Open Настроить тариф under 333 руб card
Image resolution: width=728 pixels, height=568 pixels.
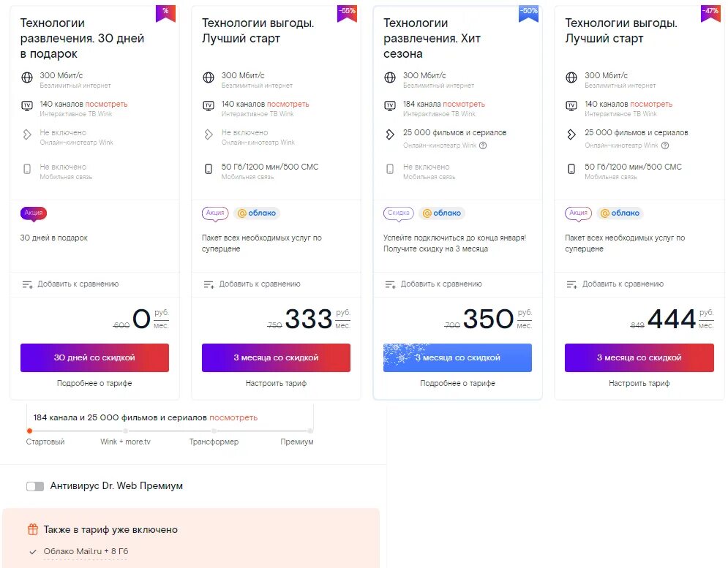click(276, 383)
